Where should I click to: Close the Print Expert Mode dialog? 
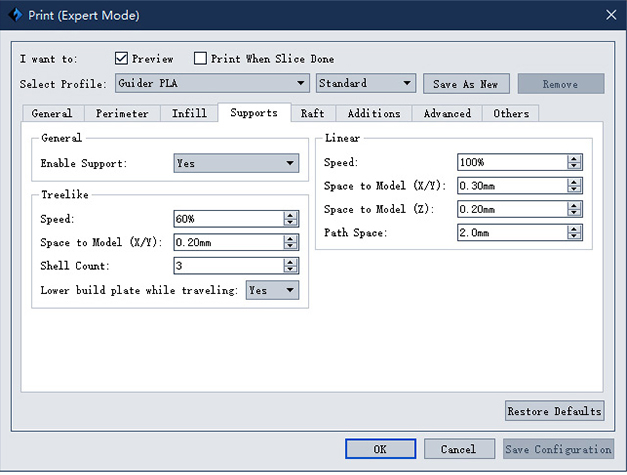coord(611,15)
